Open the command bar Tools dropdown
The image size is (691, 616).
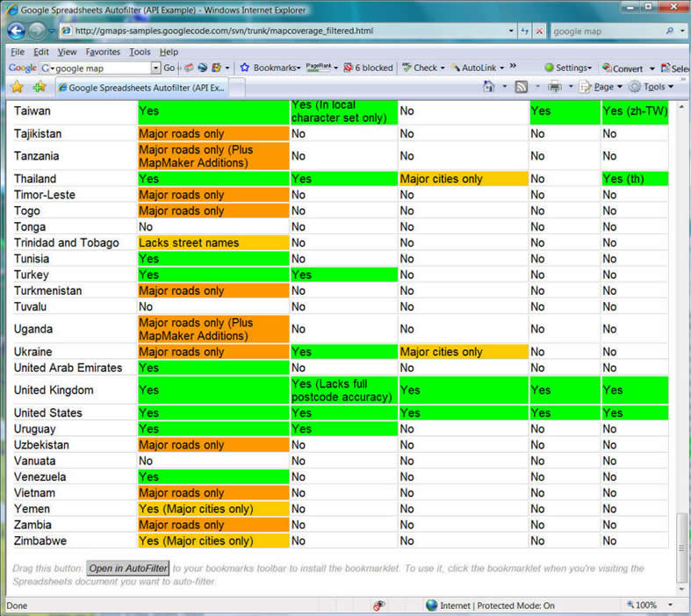click(651, 87)
